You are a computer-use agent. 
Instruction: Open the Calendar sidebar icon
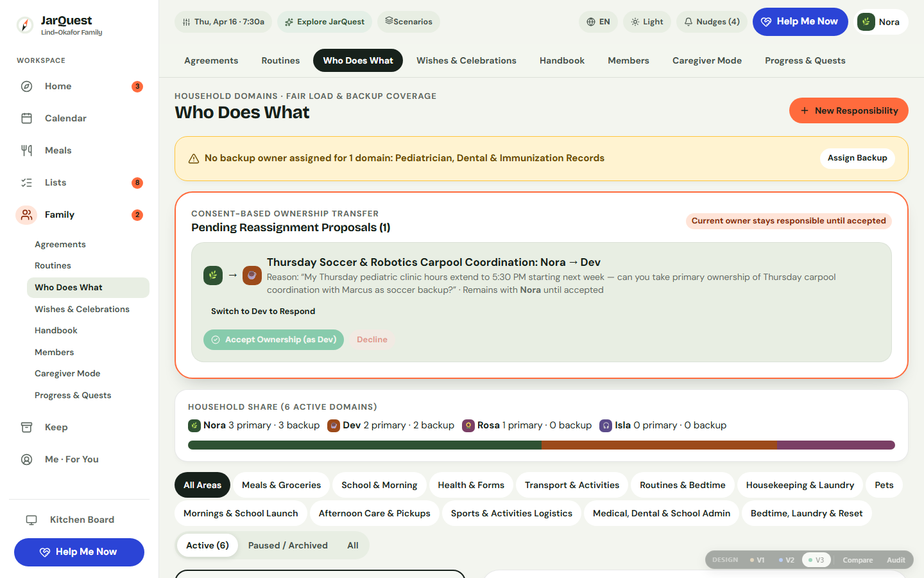click(26, 118)
